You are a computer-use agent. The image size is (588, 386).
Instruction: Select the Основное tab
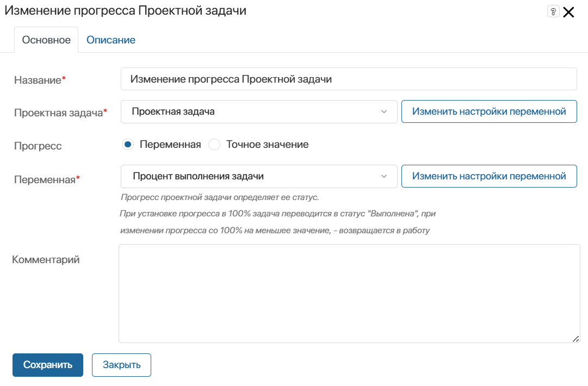pyautogui.click(x=46, y=40)
